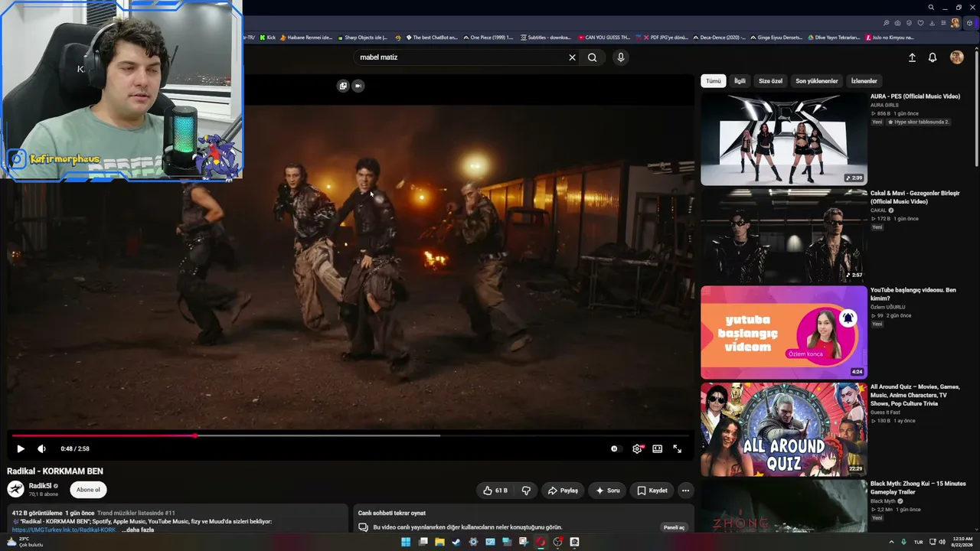Open the weather widget showing 23°C
The image size is (980, 551).
coord(24,542)
